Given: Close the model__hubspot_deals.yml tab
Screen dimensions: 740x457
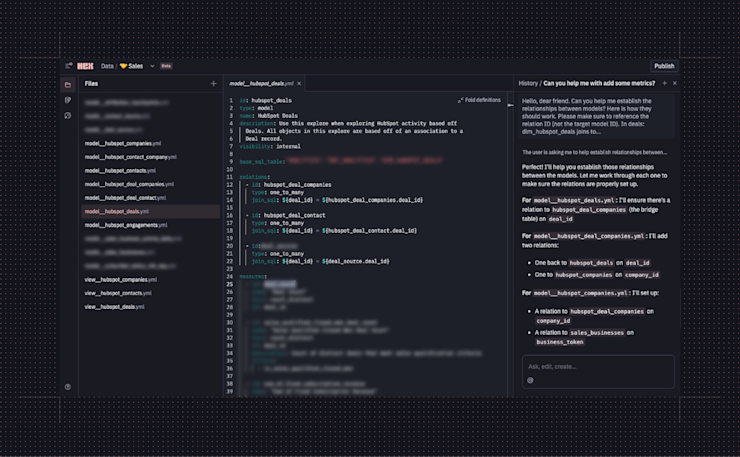Looking at the screenshot, I should 299,84.
